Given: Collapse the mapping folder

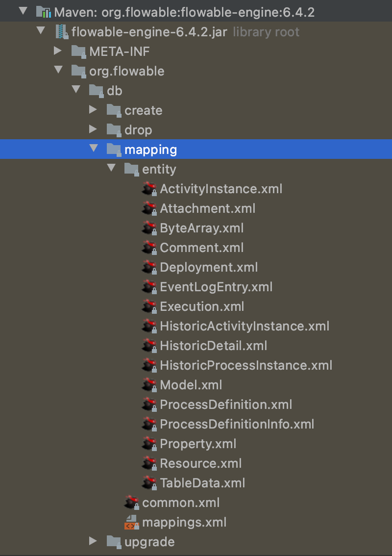Looking at the screenshot, I should coord(94,148).
